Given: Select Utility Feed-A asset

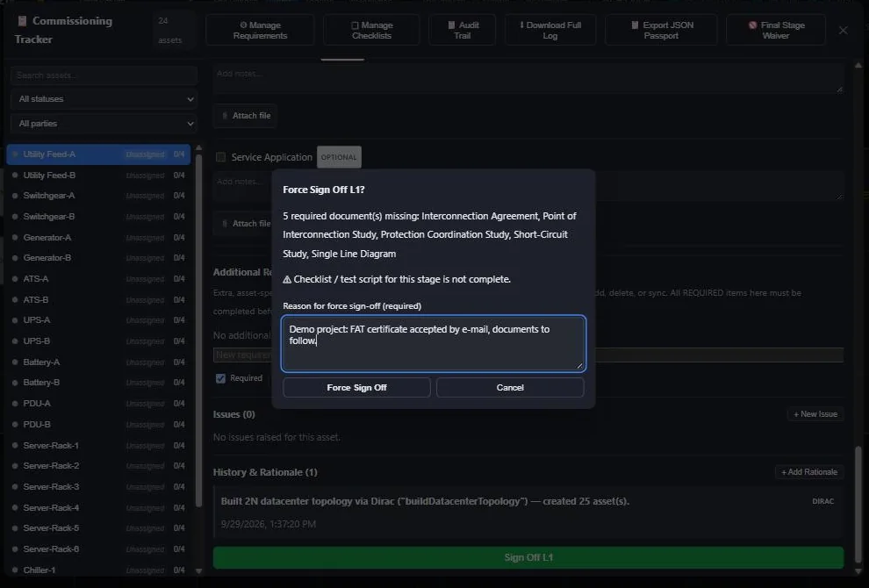Looking at the screenshot, I should tap(98, 154).
